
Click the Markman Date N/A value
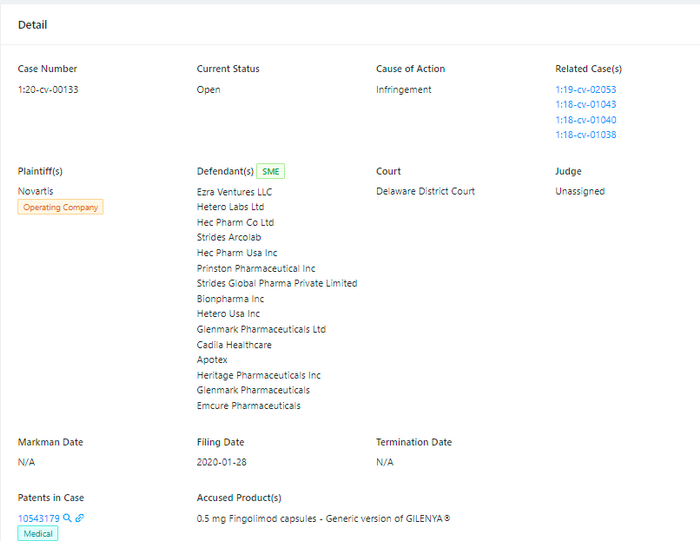pos(26,462)
